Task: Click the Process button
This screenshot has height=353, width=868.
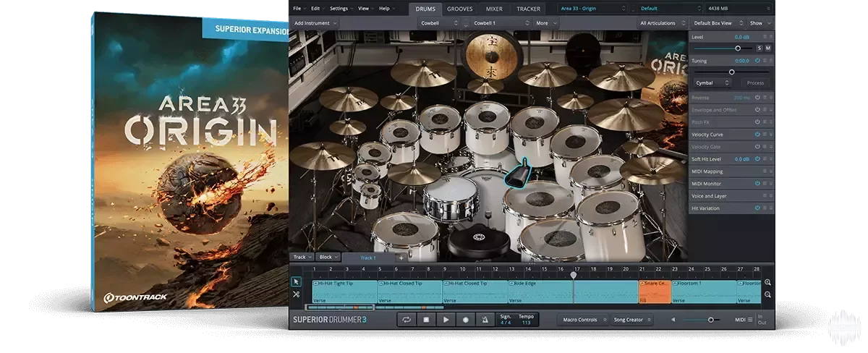Action: point(755,83)
